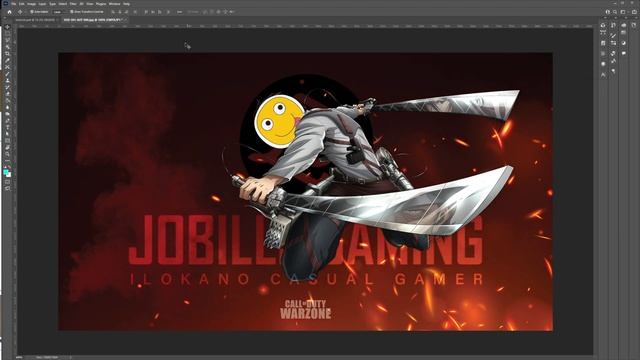
Task: Select the Lasso tool
Action: (x=7, y=40)
